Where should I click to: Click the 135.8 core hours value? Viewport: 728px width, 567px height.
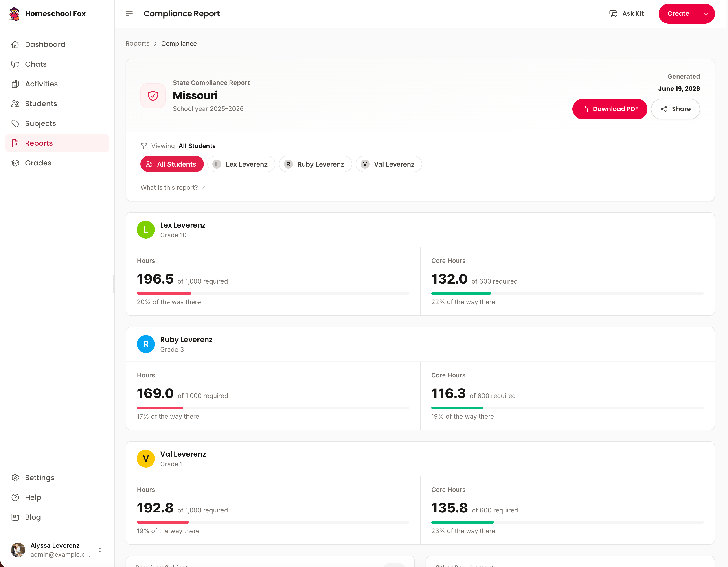(x=450, y=508)
